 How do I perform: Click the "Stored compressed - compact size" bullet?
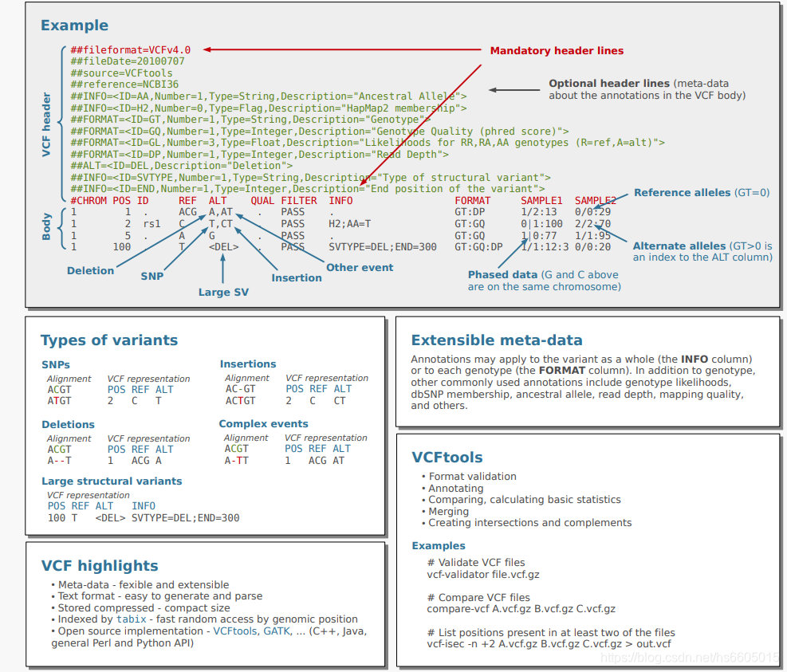tap(144, 607)
